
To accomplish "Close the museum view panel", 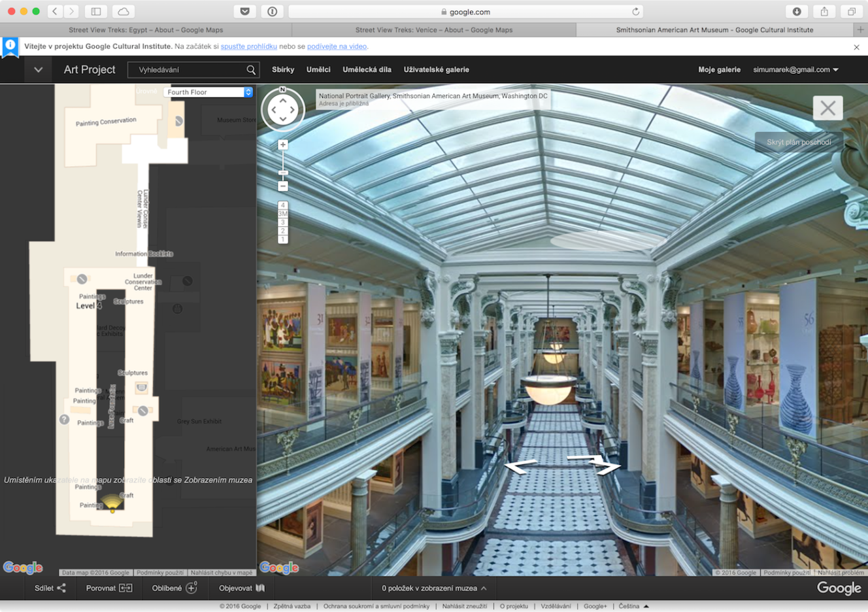I will click(828, 108).
